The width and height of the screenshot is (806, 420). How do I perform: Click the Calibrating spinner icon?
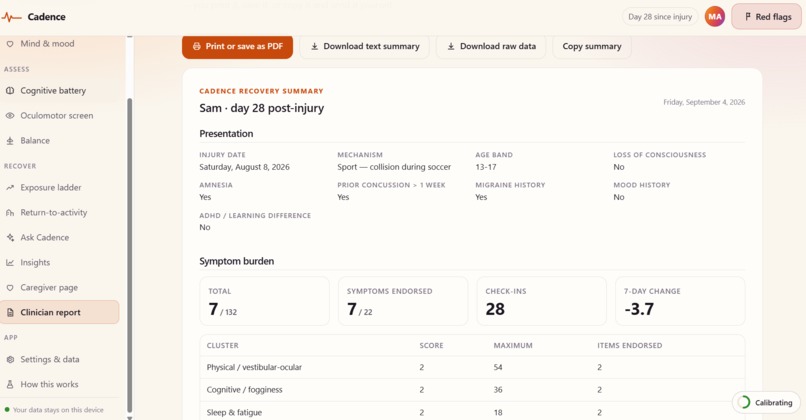(x=744, y=403)
